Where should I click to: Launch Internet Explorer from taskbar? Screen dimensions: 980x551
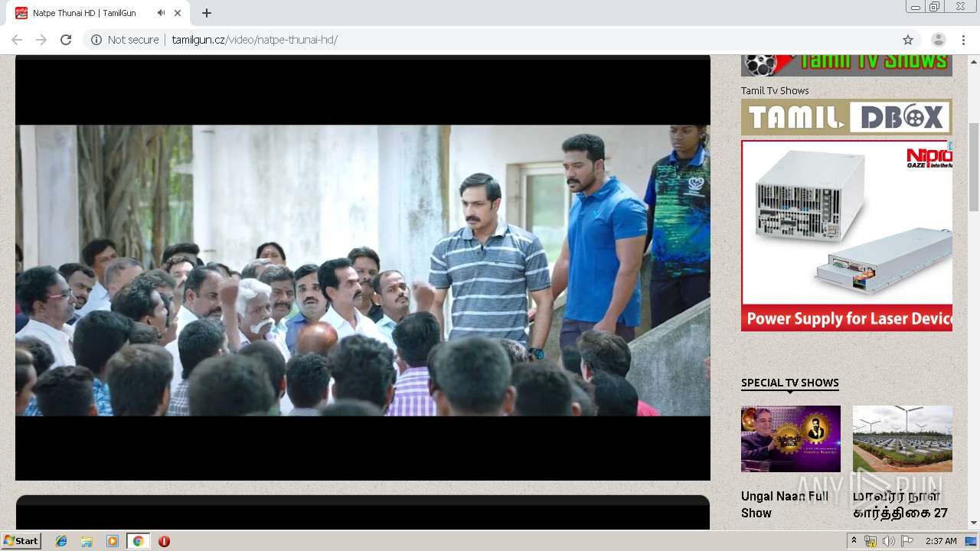[x=61, y=541]
